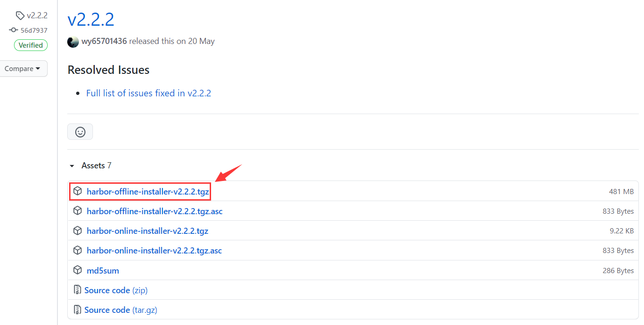Download harbor-online-installer-v2.2.2.tgz.asc signature
This screenshot has height=325, width=644.
click(x=154, y=251)
